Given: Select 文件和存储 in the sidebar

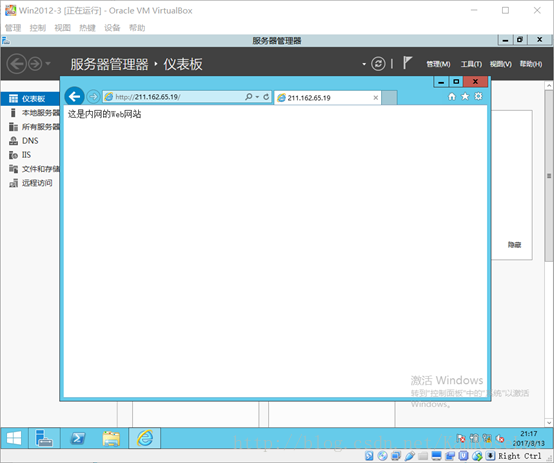Looking at the screenshot, I should click(x=30, y=169).
